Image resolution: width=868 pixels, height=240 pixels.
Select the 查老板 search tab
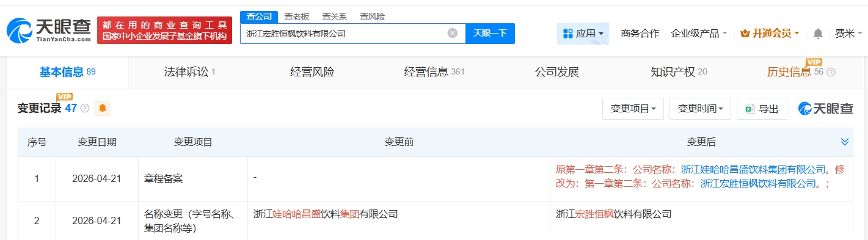[x=297, y=16]
